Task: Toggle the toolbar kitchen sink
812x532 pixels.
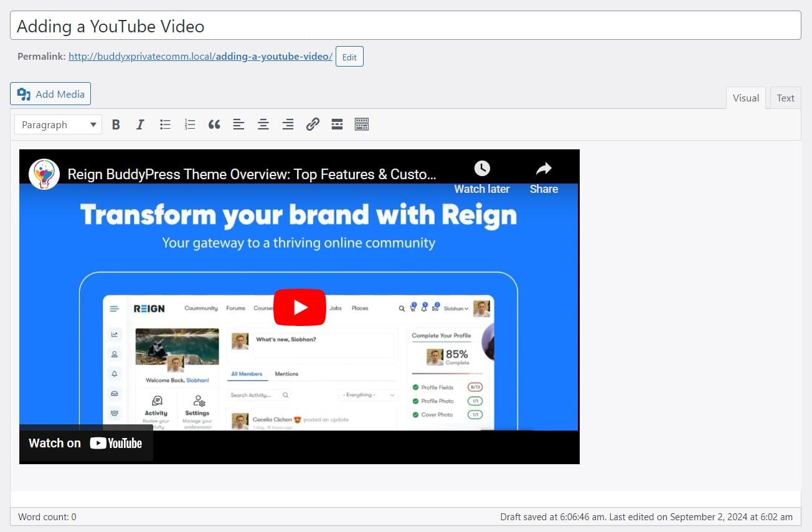Action: tap(362, 124)
